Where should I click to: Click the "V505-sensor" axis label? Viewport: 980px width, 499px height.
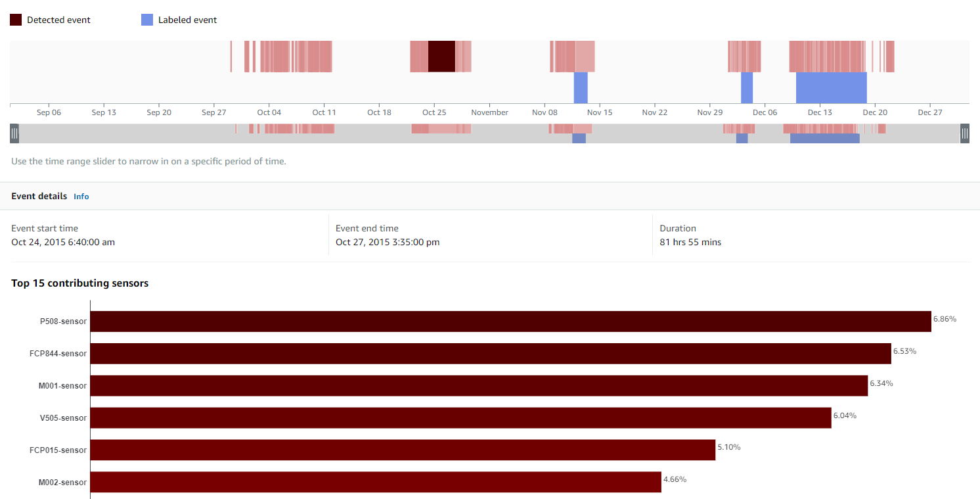tap(63, 418)
